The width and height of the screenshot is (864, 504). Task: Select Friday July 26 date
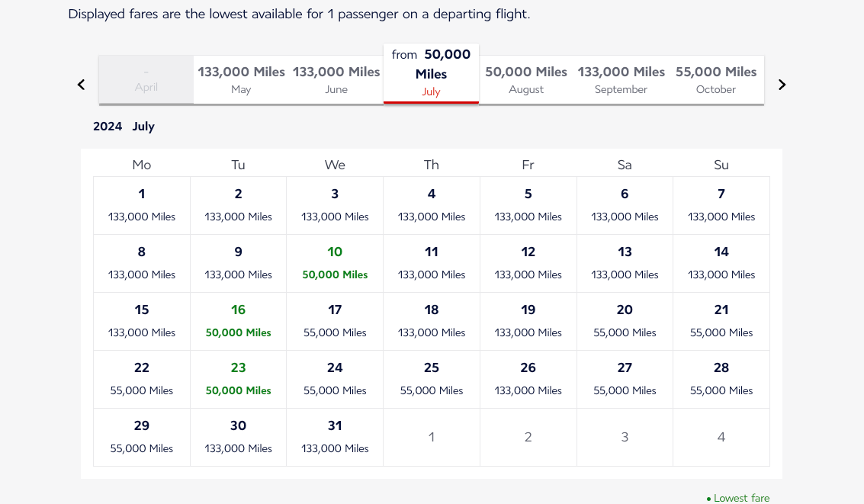528,379
